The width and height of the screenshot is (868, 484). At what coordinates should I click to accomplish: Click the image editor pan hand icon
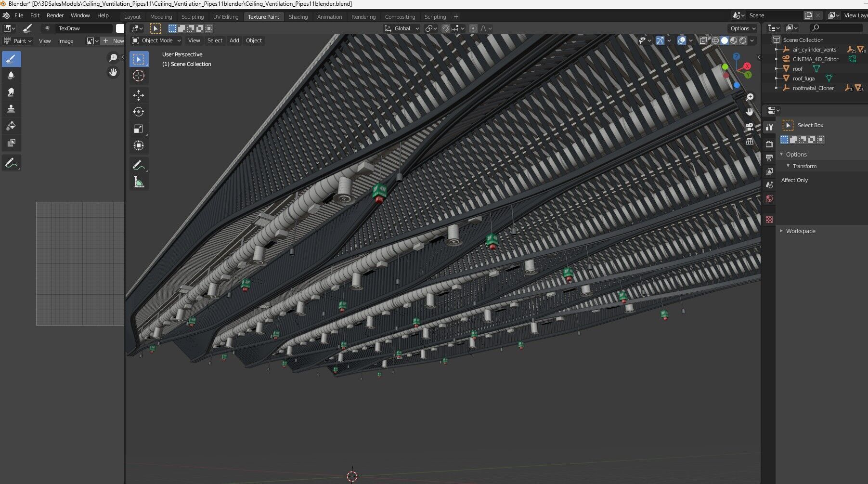pyautogui.click(x=113, y=72)
